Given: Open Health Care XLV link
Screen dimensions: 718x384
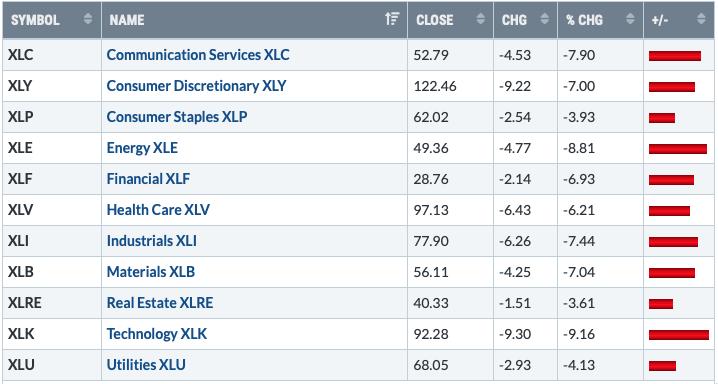Looking at the screenshot, I should tap(158, 210).
